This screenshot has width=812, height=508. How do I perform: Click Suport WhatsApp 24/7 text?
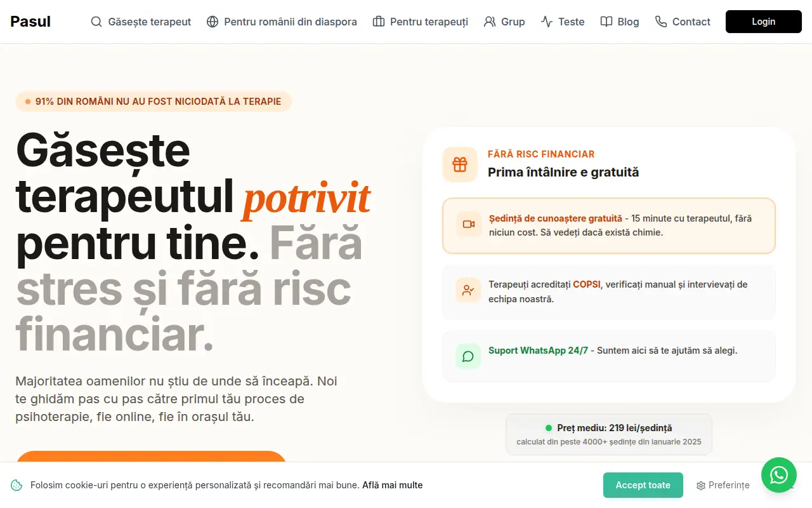[x=538, y=351]
